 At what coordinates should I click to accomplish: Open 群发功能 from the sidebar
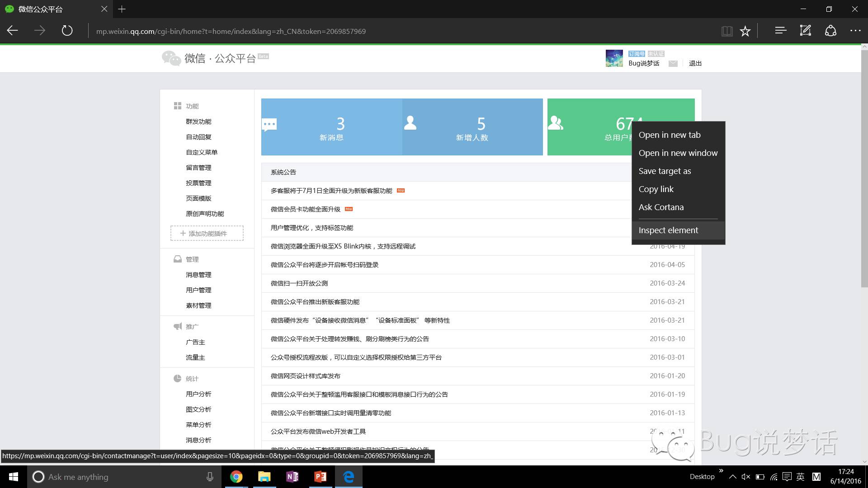click(x=198, y=121)
